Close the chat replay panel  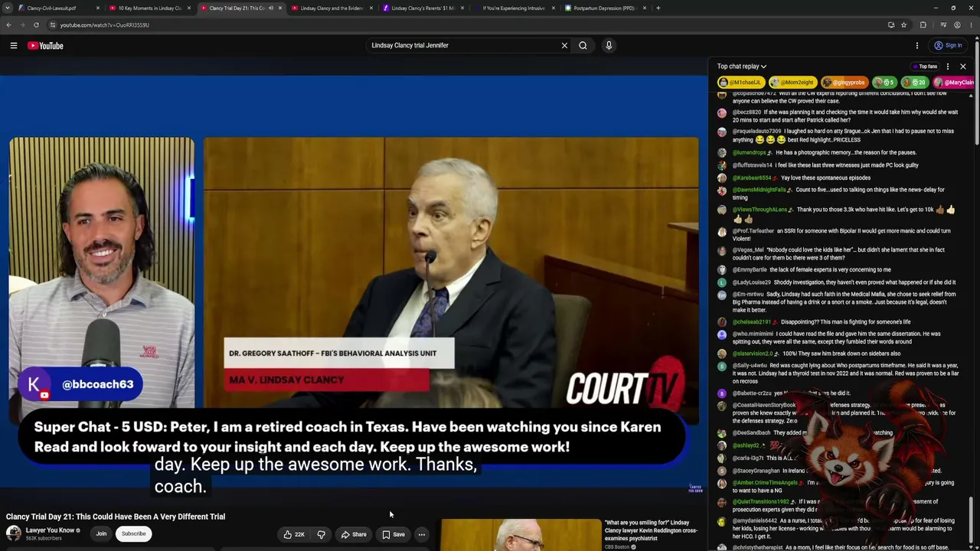click(x=963, y=67)
